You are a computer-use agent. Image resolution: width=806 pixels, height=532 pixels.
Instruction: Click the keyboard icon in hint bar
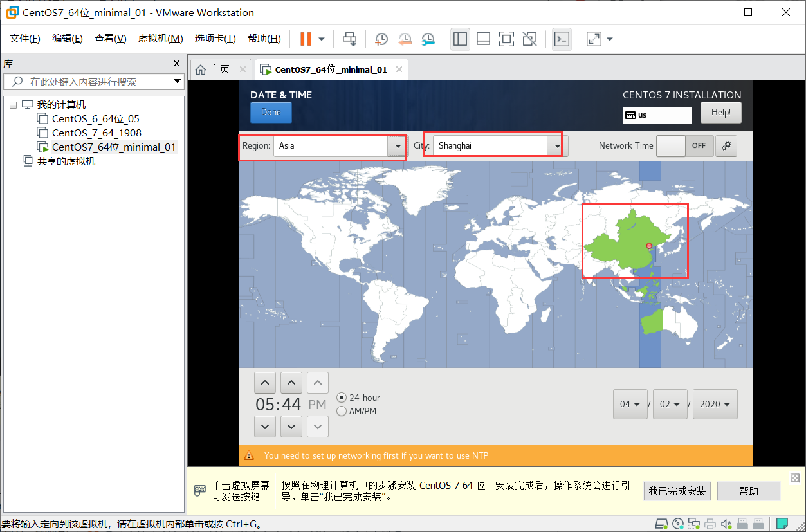(x=200, y=491)
